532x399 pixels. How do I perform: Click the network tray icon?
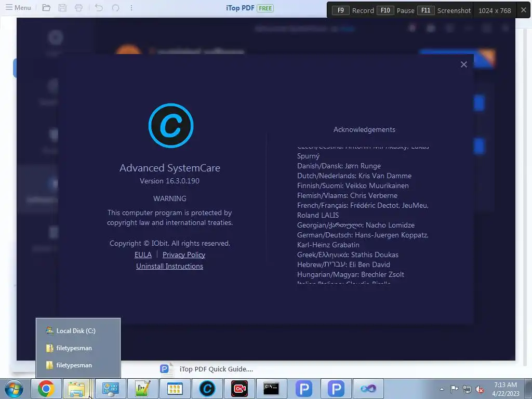(467, 389)
